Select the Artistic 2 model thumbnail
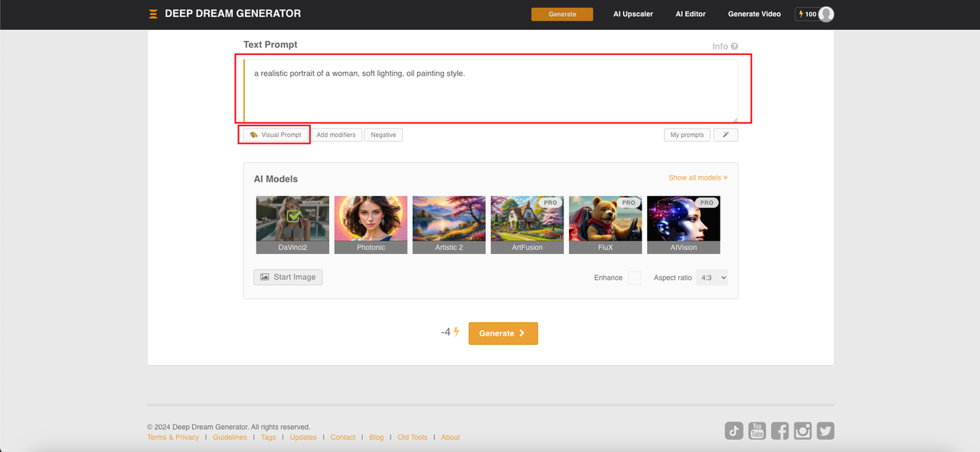This screenshot has width=980, height=452. (x=449, y=225)
